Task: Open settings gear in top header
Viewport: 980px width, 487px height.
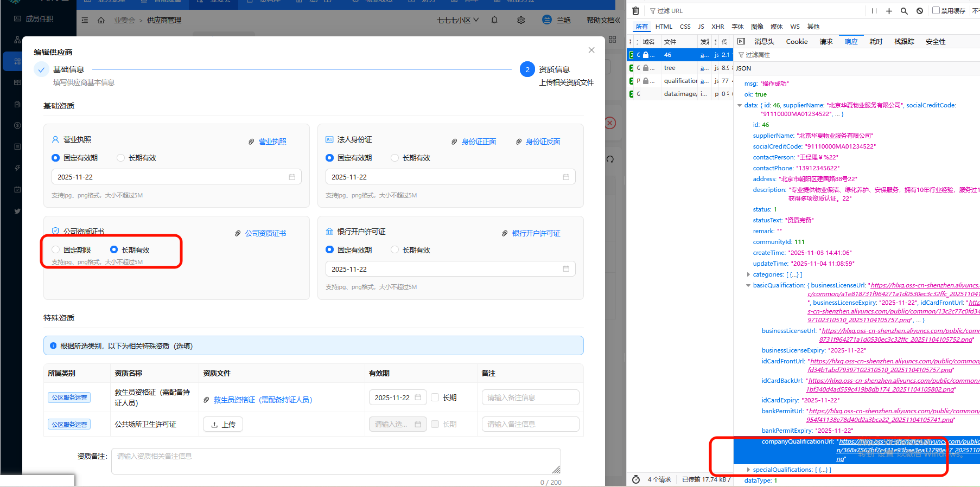Action: coord(521,20)
